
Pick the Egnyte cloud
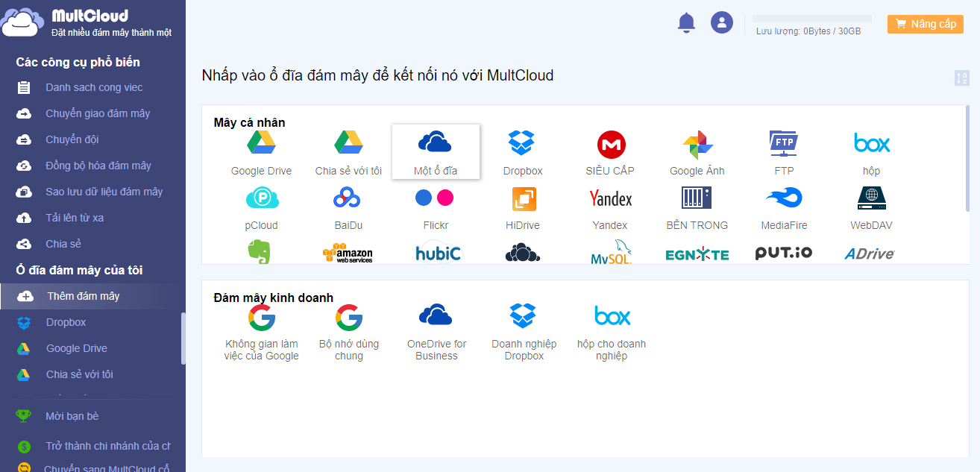pyautogui.click(x=697, y=255)
